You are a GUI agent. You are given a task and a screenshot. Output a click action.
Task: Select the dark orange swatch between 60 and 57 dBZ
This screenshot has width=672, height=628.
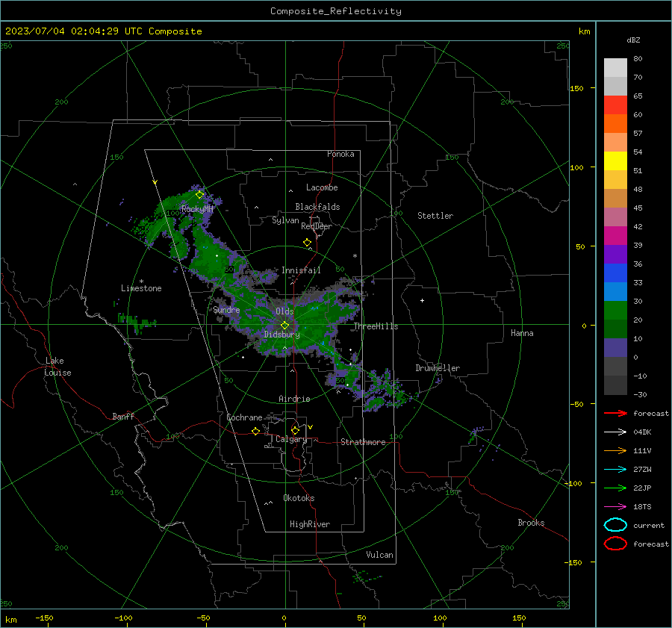tap(615, 124)
